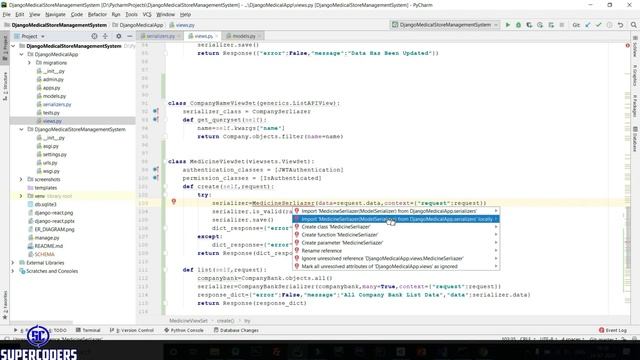Select Create parameter 'MedicineSerliazer' option
Screen dimensions: 640x360
click(x=396, y=243)
